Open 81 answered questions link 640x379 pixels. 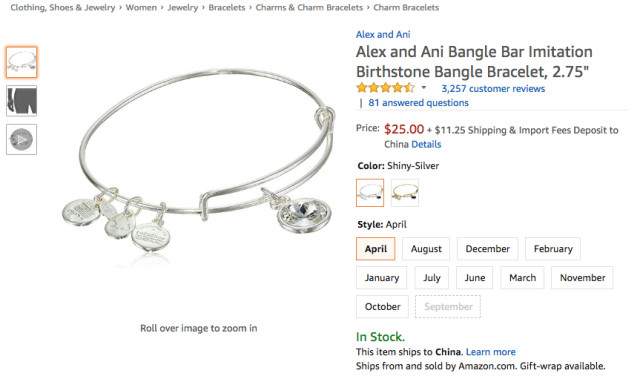click(418, 103)
